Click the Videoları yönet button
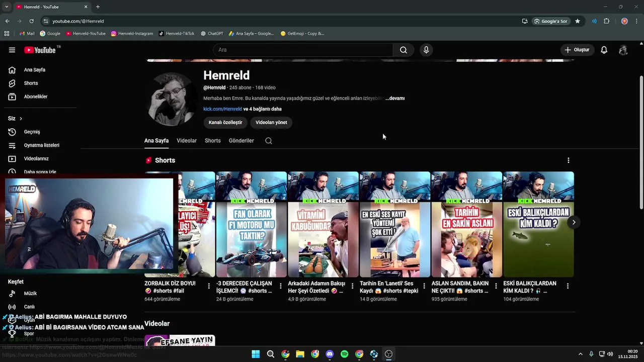The image size is (644, 362). (271, 122)
